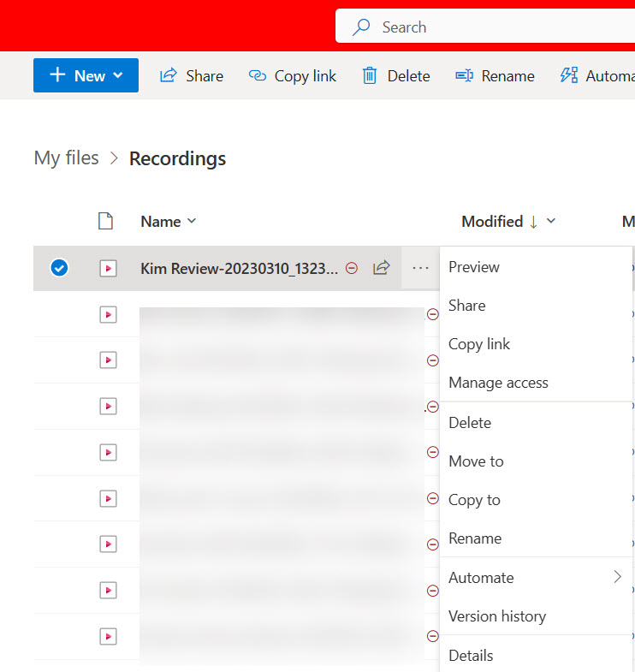
Task: Choose Preview from the context menu
Action: click(x=536, y=267)
